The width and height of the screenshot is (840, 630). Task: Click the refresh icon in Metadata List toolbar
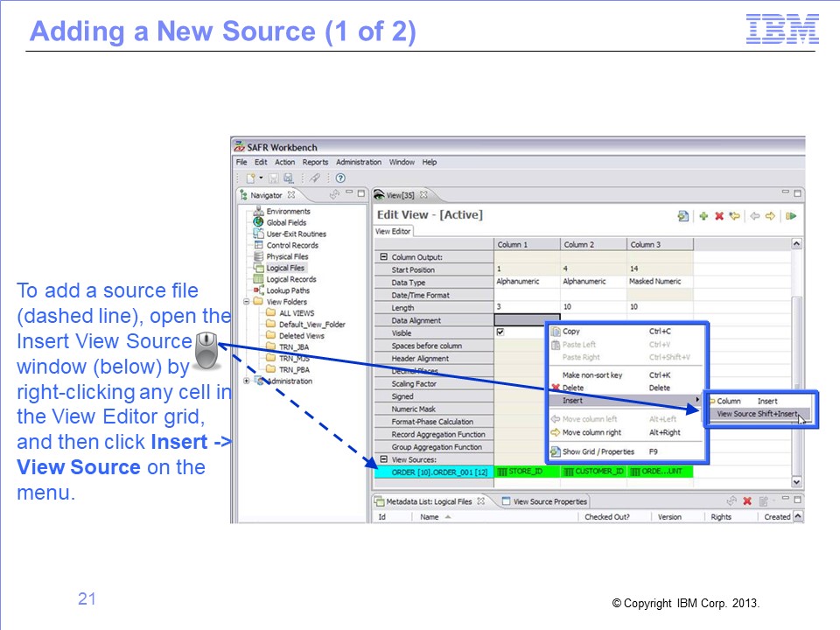pyautogui.click(x=731, y=500)
